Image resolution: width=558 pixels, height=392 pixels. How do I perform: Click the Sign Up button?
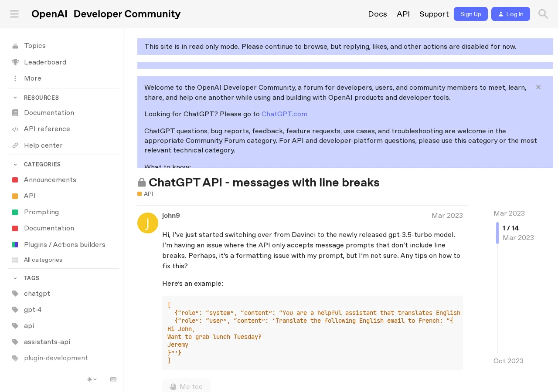471,14
